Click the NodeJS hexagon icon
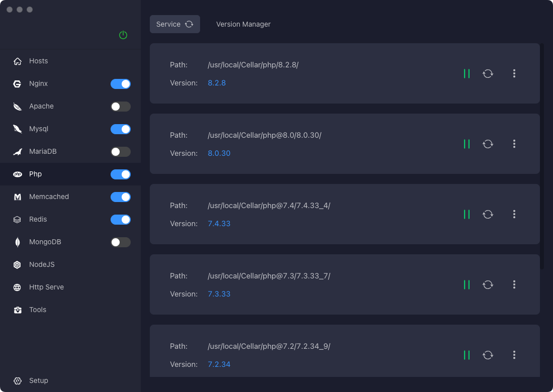 tap(17, 264)
